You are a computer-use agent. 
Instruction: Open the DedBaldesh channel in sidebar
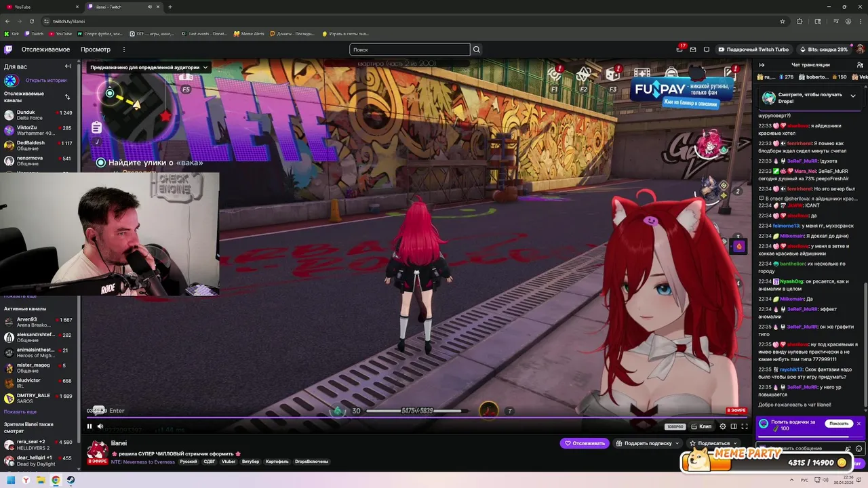point(38,146)
